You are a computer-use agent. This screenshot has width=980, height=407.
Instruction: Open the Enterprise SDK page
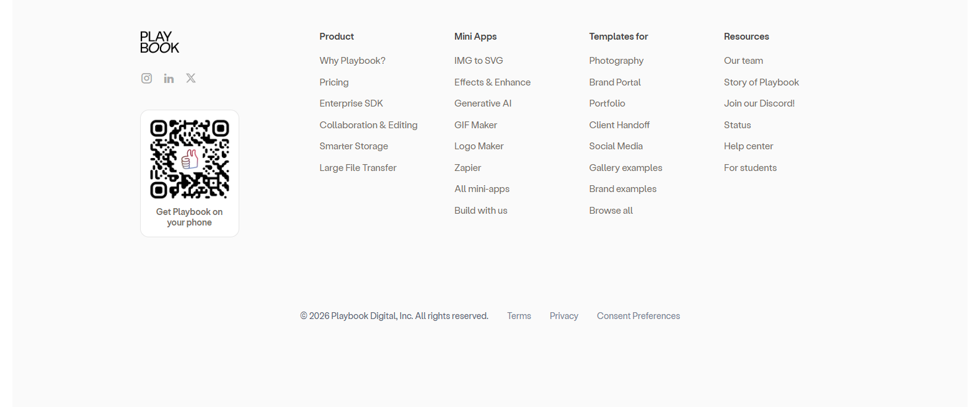[351, 103]
